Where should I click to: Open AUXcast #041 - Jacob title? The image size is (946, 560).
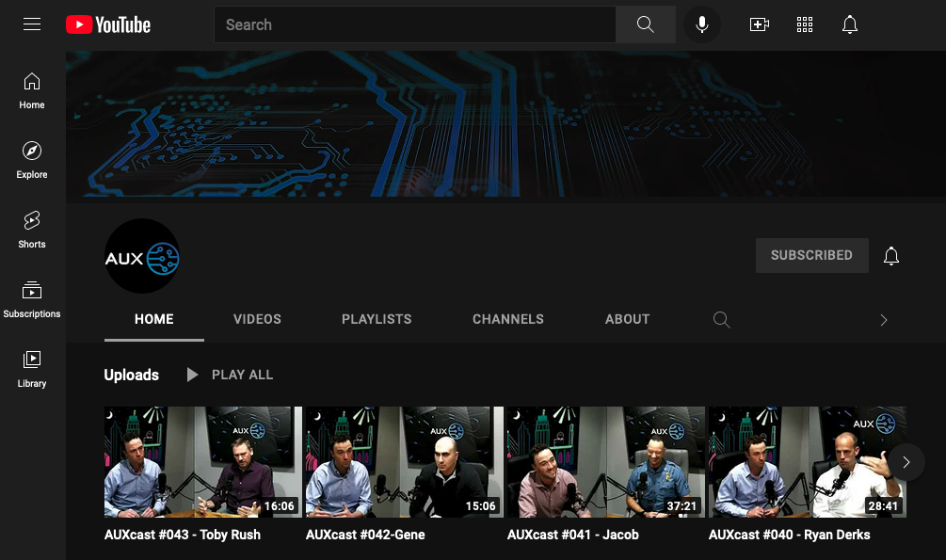[573, 535]
